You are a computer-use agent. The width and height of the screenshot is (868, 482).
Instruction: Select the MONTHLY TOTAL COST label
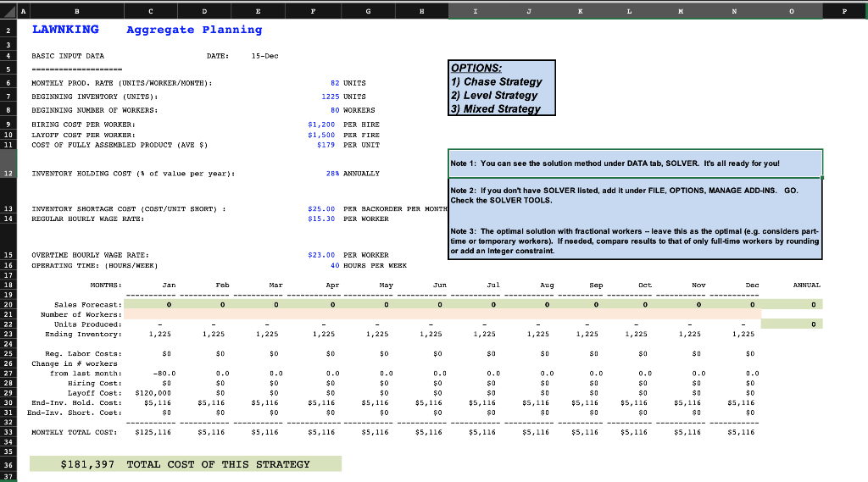[x=75, y=432]
